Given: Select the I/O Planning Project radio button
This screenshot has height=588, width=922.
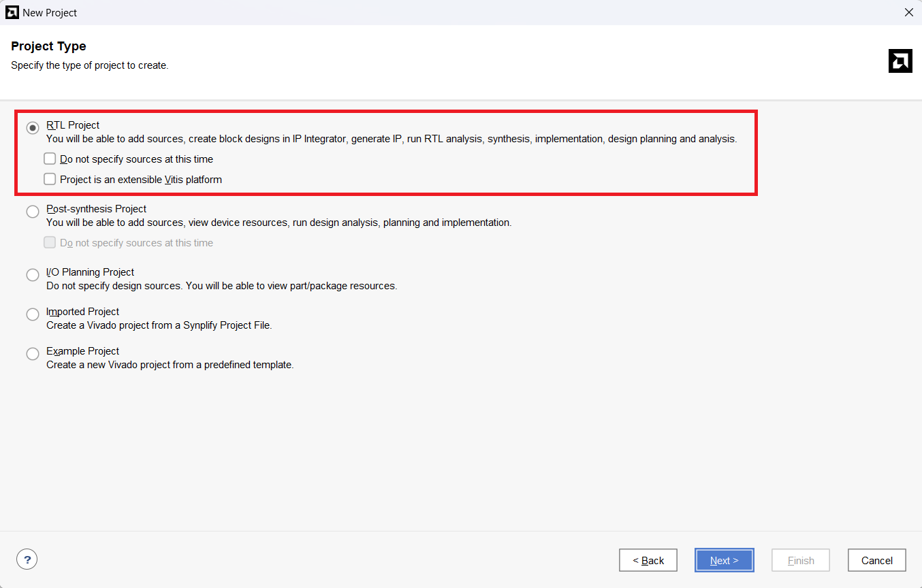Looking at the screenshot, I should click(33, 275).
